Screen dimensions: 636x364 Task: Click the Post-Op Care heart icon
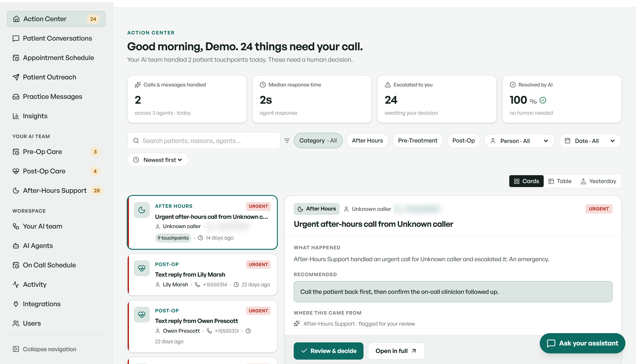[x=16, y=171]
